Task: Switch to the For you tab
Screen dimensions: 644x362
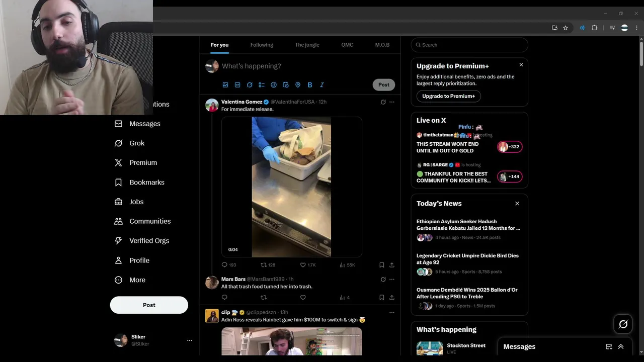Action: 219,45
